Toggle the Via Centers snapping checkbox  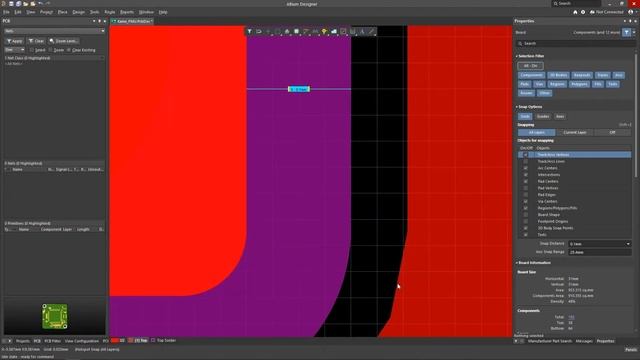(526, 201)
